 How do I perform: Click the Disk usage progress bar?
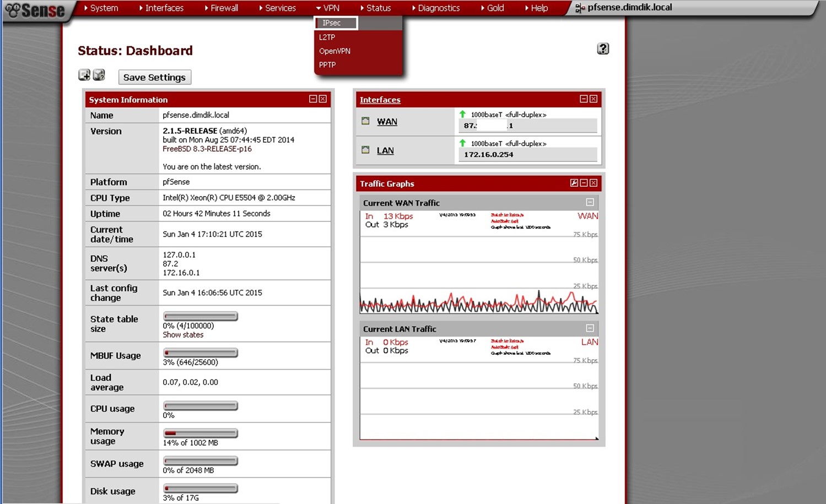point(201,488)
